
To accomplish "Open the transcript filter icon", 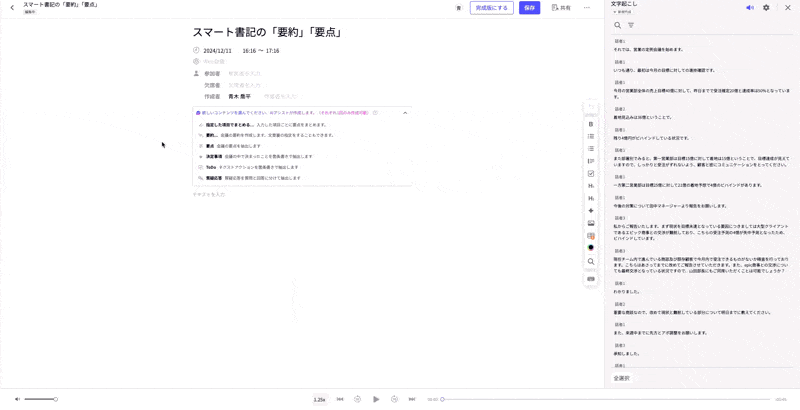I will pyautogui.click(x=631, y=25).
